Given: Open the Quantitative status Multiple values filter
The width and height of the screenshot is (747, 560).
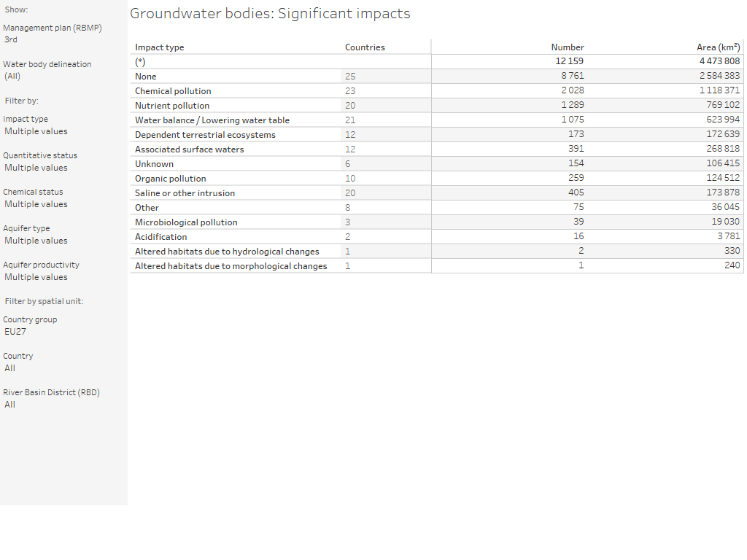Looking at the screenshot, I should [x=36, y=168].
